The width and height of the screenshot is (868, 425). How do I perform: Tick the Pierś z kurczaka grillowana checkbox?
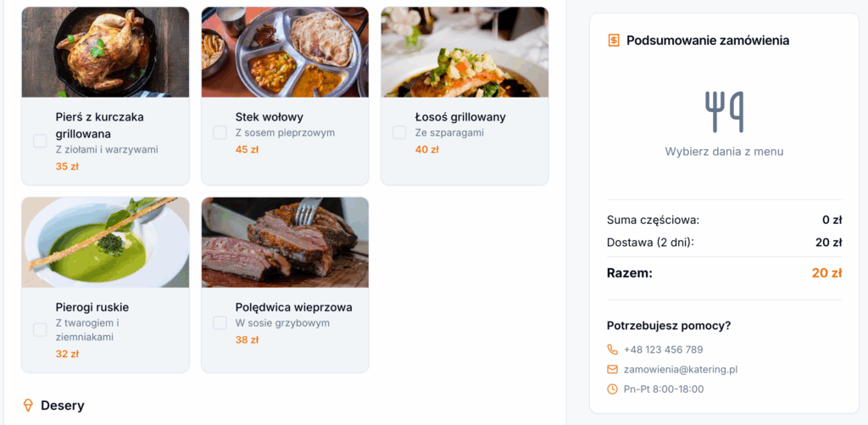point(40,141)
